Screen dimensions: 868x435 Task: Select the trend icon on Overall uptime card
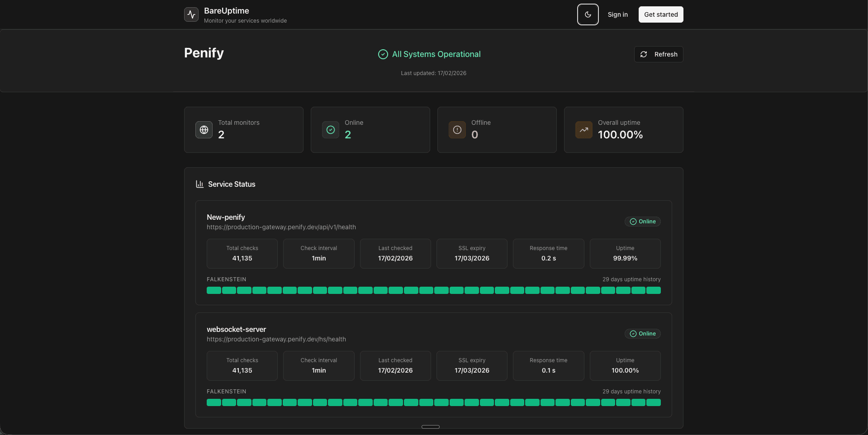click(583, 130)
